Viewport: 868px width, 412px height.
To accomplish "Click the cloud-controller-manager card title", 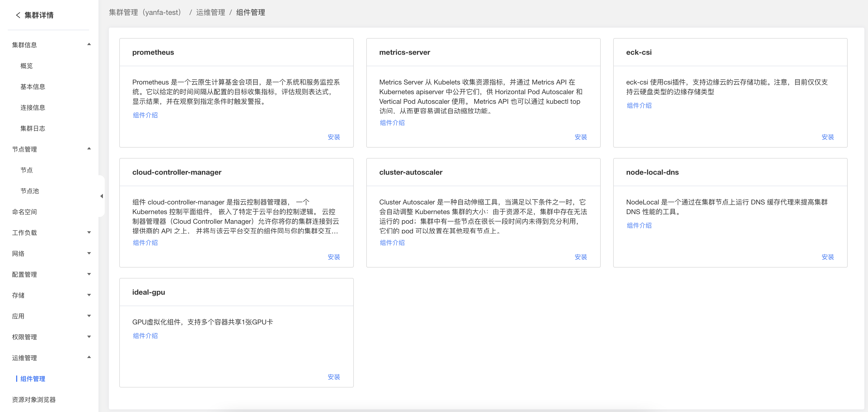I will coord(177,172).
